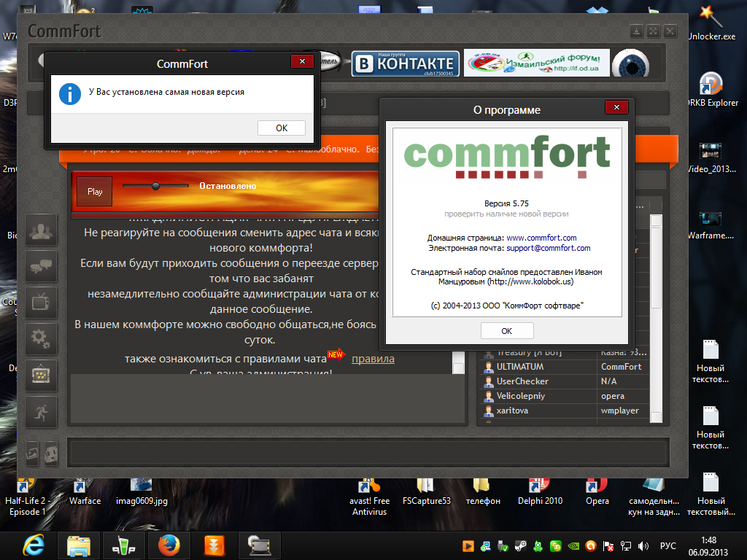Select user Velicolepniy in the user list
The image size is (747, 560).
coord(521,396)
